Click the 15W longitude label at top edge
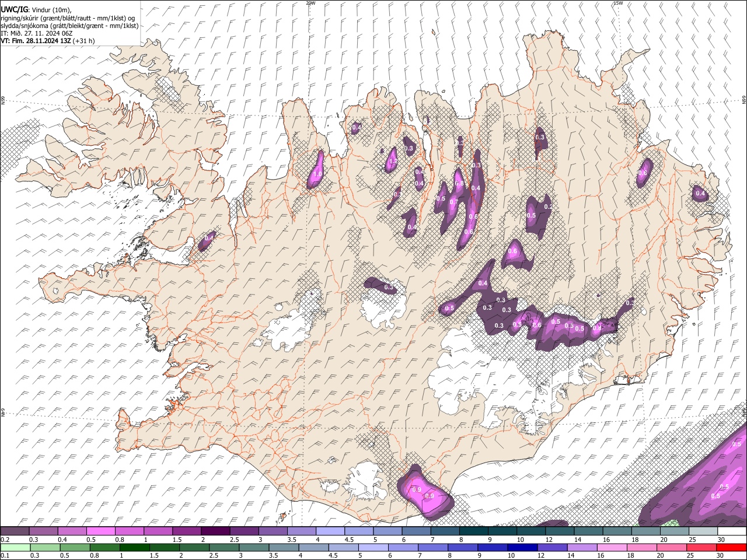Image resolution: width=747 pixels, height=560 pixels. click(617, 3)
